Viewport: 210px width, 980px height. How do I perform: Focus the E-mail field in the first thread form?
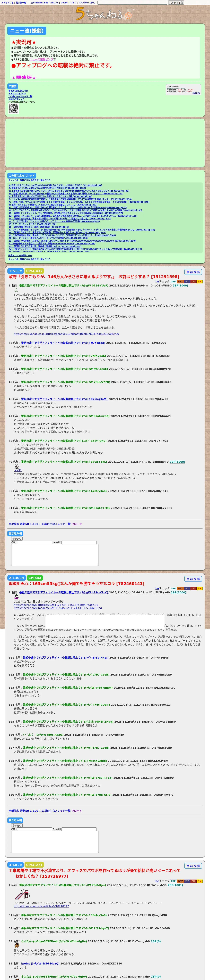79,542
